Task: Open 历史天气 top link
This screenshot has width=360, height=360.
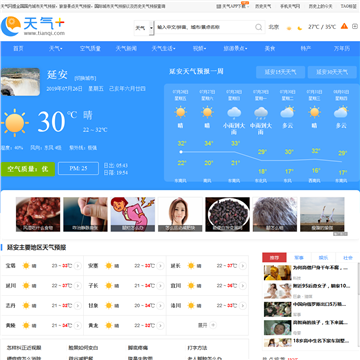Action: point(263,6)
